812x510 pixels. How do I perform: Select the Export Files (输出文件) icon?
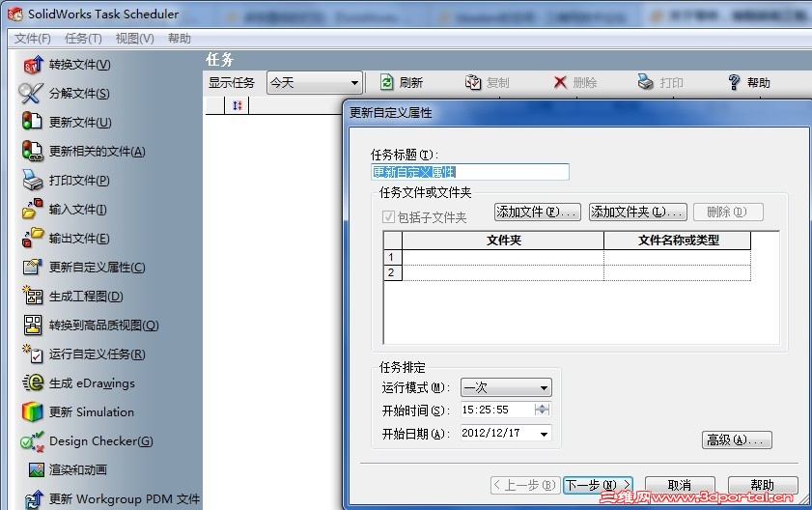pos(32,238)
